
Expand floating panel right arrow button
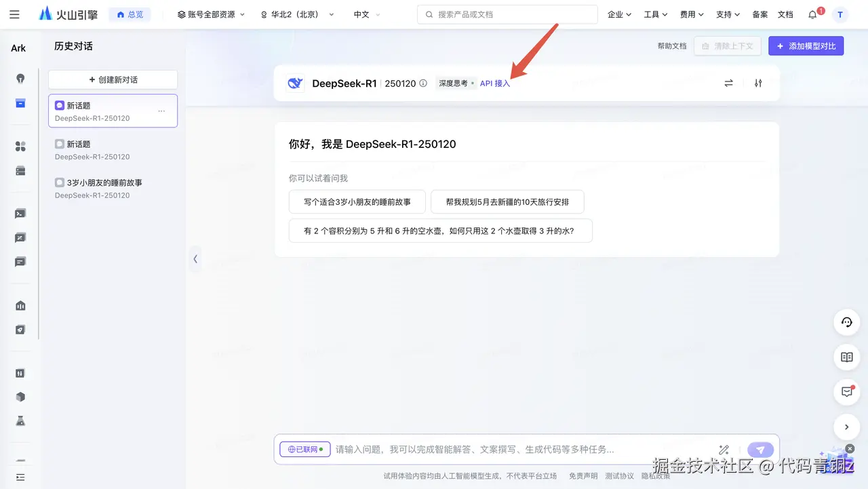846,427
